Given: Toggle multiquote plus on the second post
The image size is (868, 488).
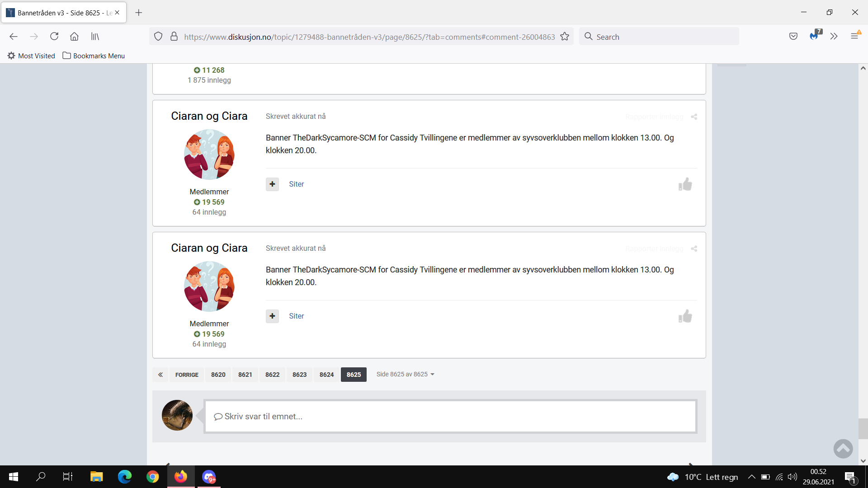Looking at the screenshot, I should click(x=272, y=316).
